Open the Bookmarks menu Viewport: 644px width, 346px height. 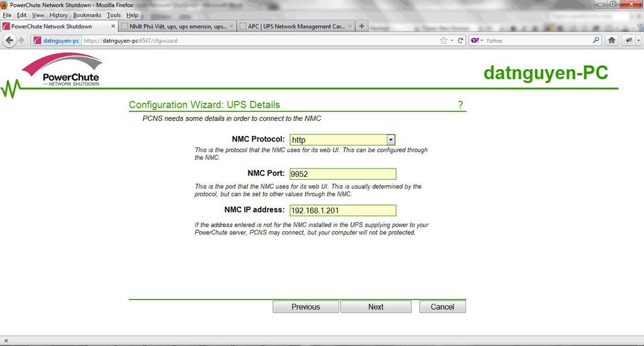tap(87, 15)
